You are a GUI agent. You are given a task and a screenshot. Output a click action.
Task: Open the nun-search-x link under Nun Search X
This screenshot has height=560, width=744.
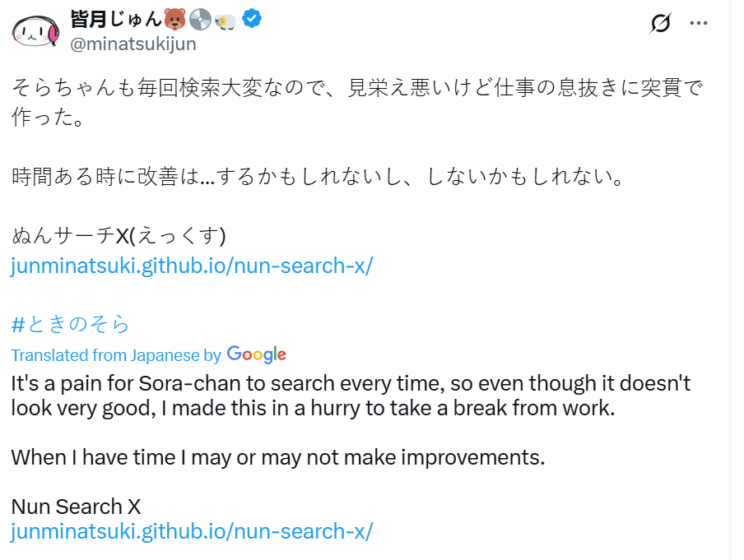click(x=192, y=531)
